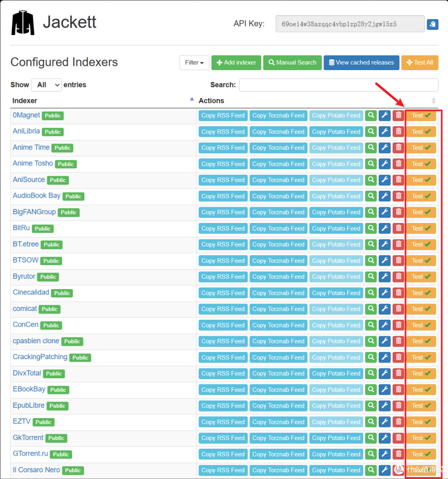
Task: Open the wrench configuration for ConCen
Action: pyautogui.click(x=385, y=325)
